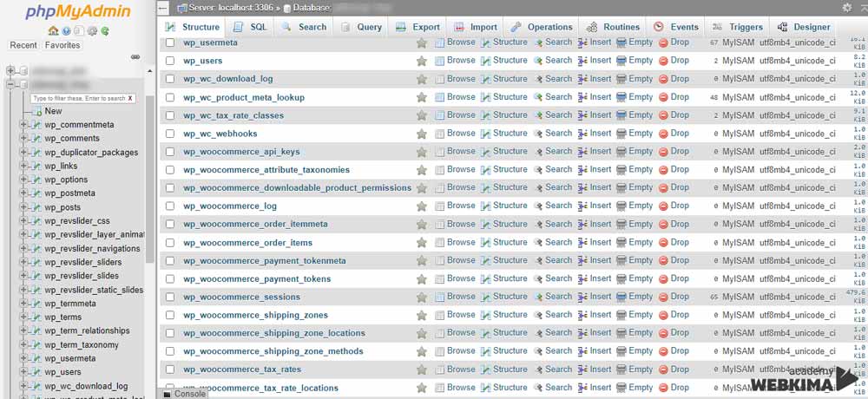Image resolution: width=868 pixels, height=399 pixels.
Task: Expand wp_comments tree node
Action: [23, 139]
